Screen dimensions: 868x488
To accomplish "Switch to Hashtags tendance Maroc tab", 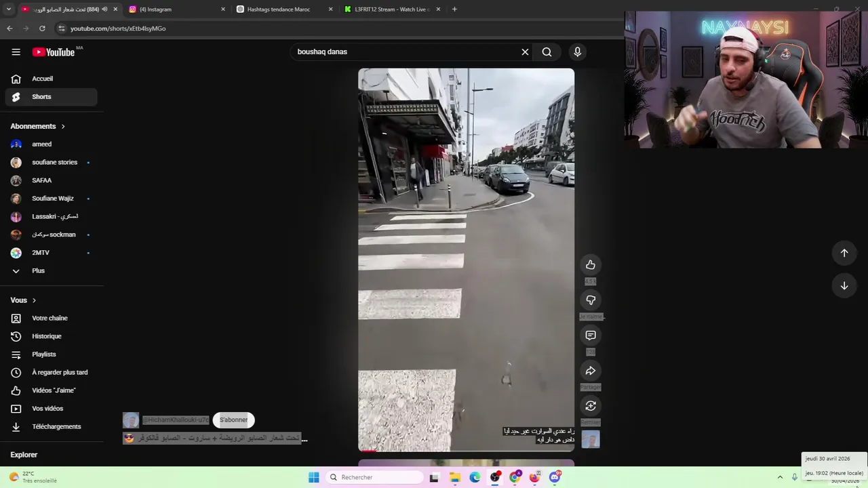I will click(x=285, y=9).
